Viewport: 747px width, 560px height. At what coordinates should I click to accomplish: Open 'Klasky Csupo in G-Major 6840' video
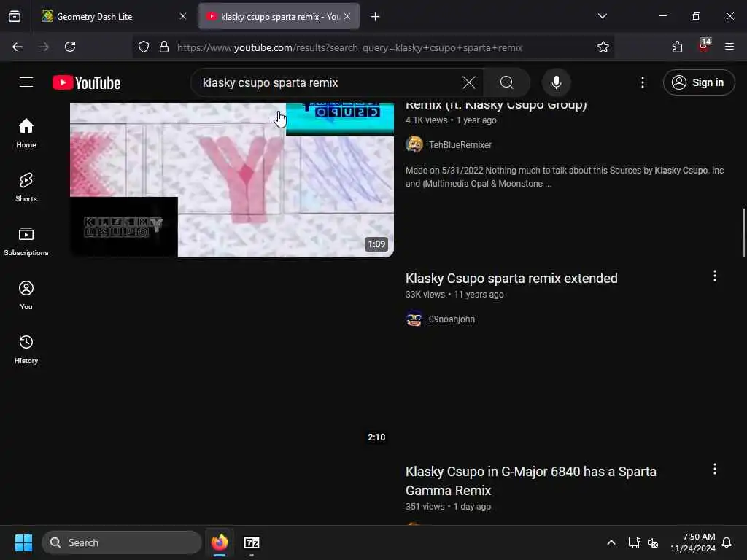[531, 481]
